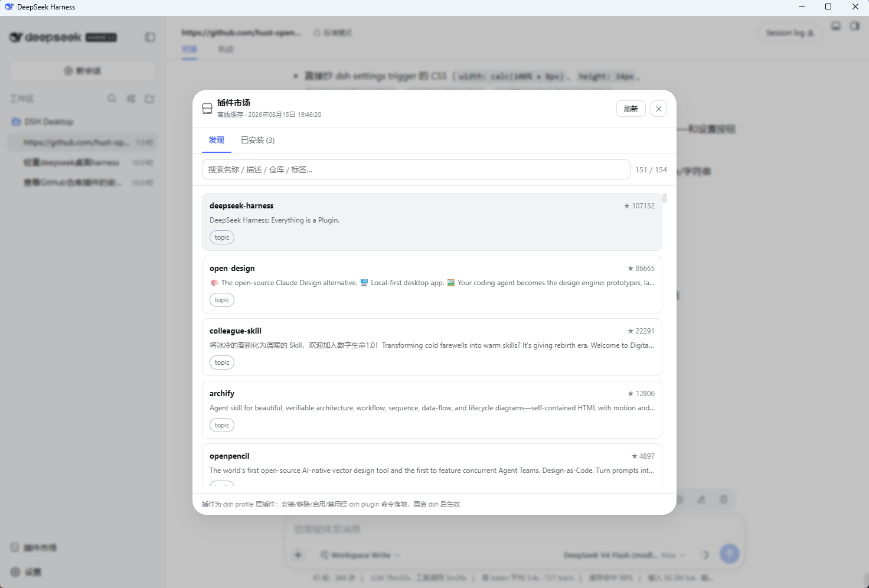The width and height of the screenshot is (869, 588).
Task: Click the 86665 star count
Action: (641, 269)
